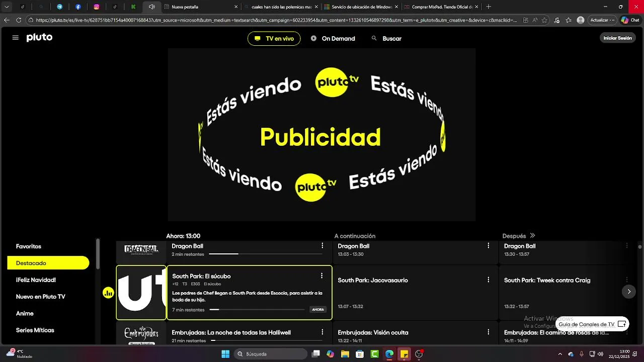Image resolution: width=644 pixels, height=362 pixels.
Task: Click the Pluto TV address bar URL
Action: click(x=276, y=20)
